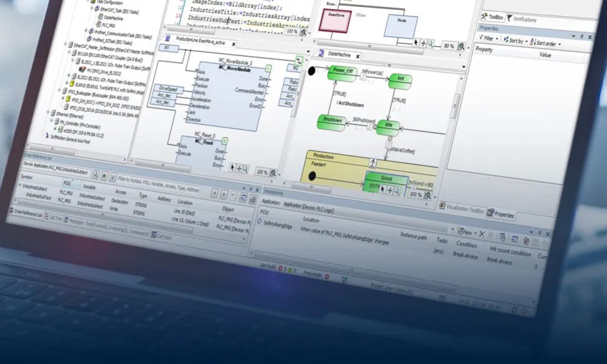Click the EL6910 yellow safety module icon
Screen dimensions: 607x364
click(x=72, y=83)
